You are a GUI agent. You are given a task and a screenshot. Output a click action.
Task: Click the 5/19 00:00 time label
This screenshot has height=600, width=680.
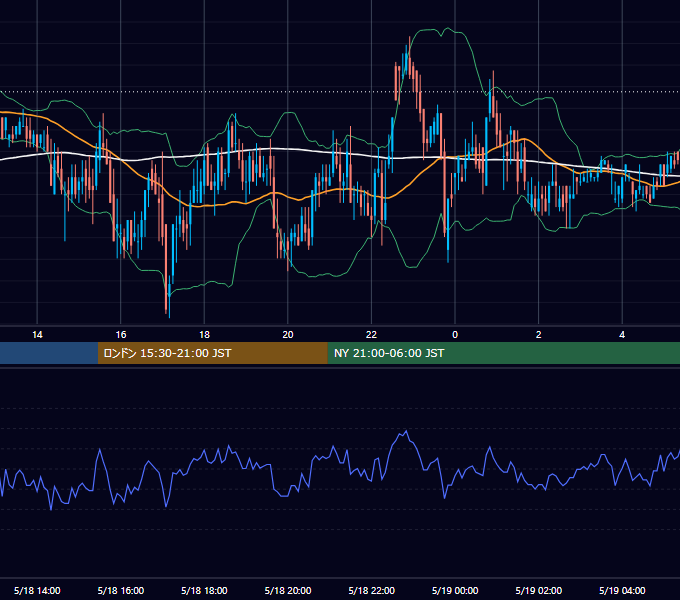[x=455, y=590]
